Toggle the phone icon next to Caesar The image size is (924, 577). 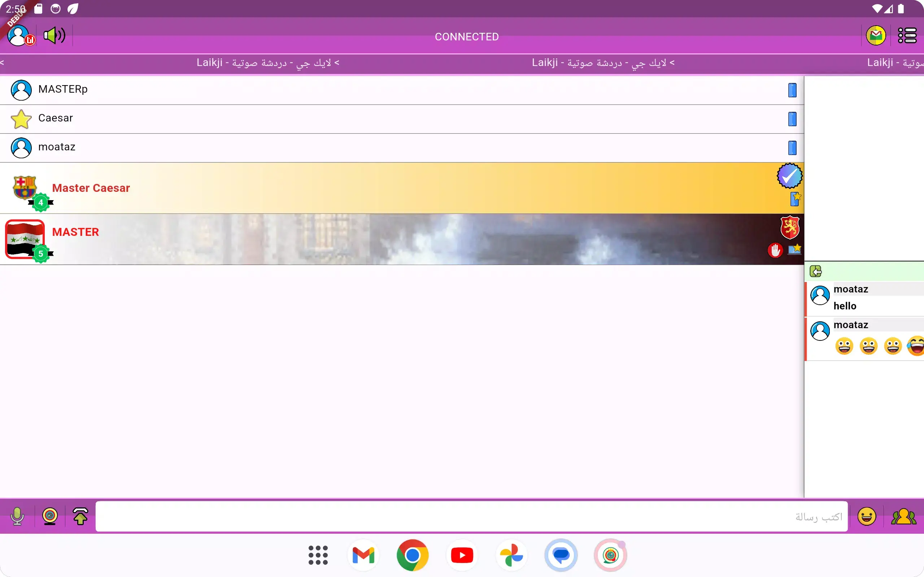792,119
